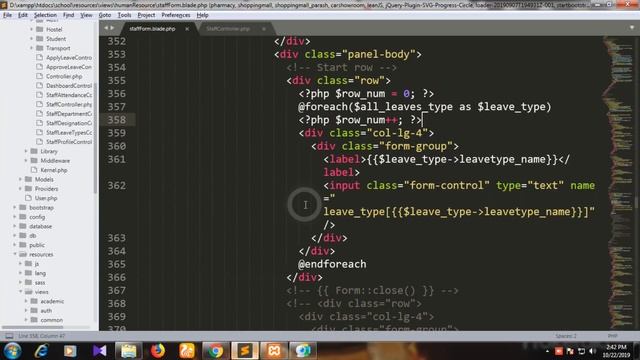Image resolution: width=640 pixels, height=360 pixels.
Task: Show hidden system tray icons
Action: point(547,351)
